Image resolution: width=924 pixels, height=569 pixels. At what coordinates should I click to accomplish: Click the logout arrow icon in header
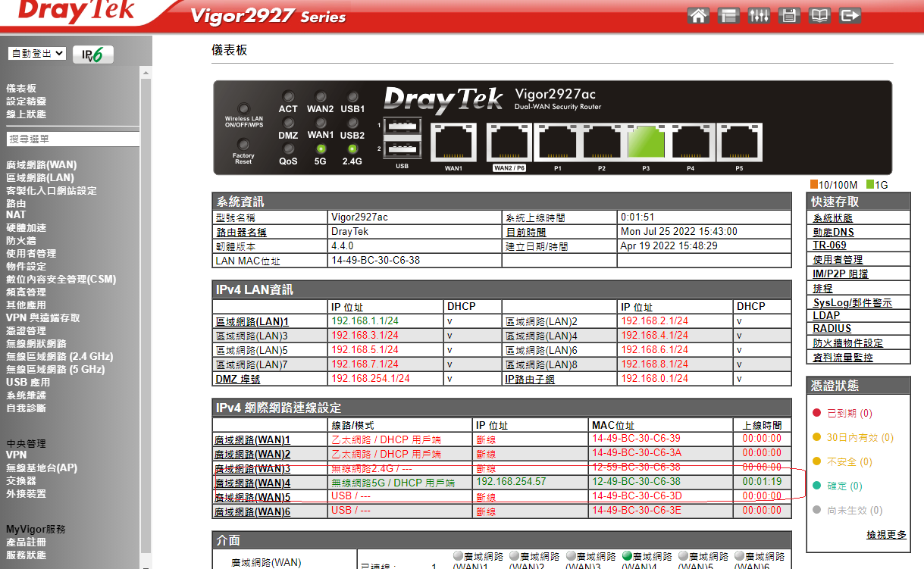(x=850, y=15)
